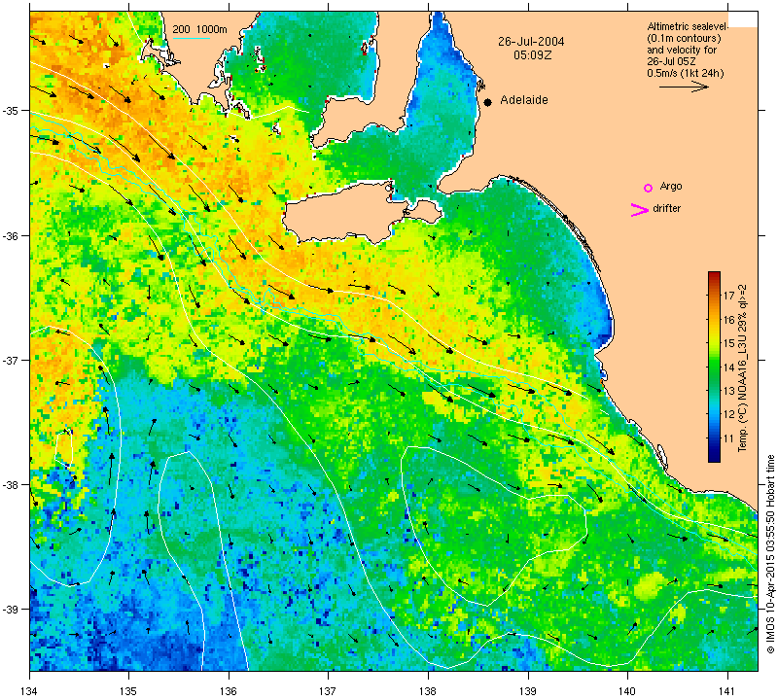
Task: Click the 13 label on the color bar
Action: pyautogui.click(x=728, y=391)
